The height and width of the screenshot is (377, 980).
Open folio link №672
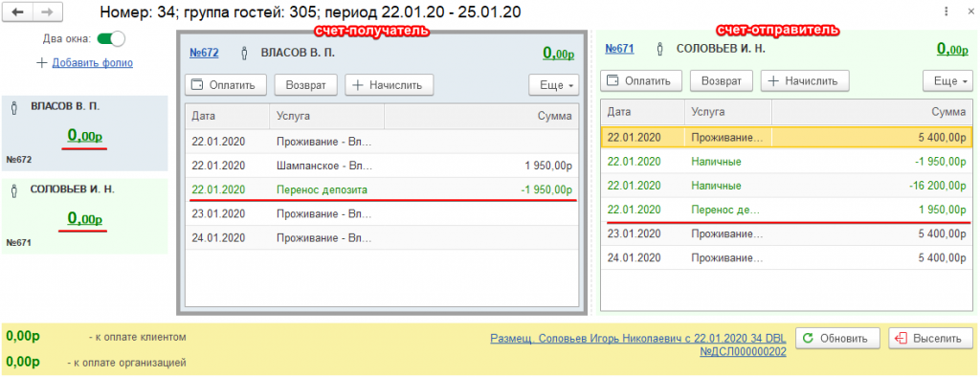point(204,54)
